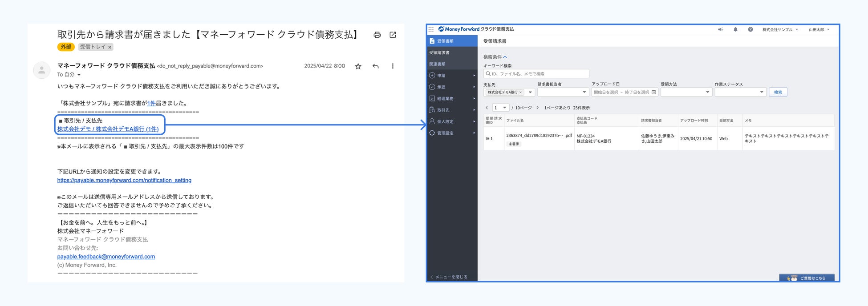The height and width of the screenshot is (306, 868).
Task: Open the notification_setting URL link
Action: (124, 180)
